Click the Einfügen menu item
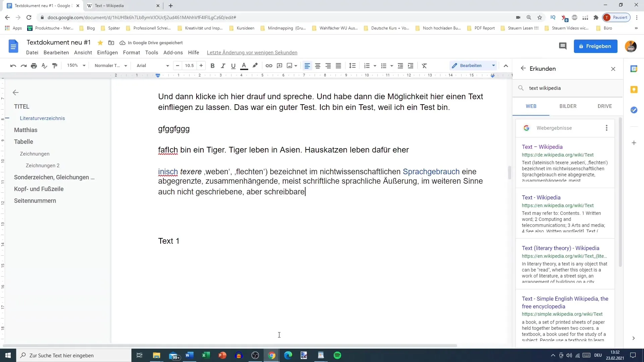 (107, 53)
